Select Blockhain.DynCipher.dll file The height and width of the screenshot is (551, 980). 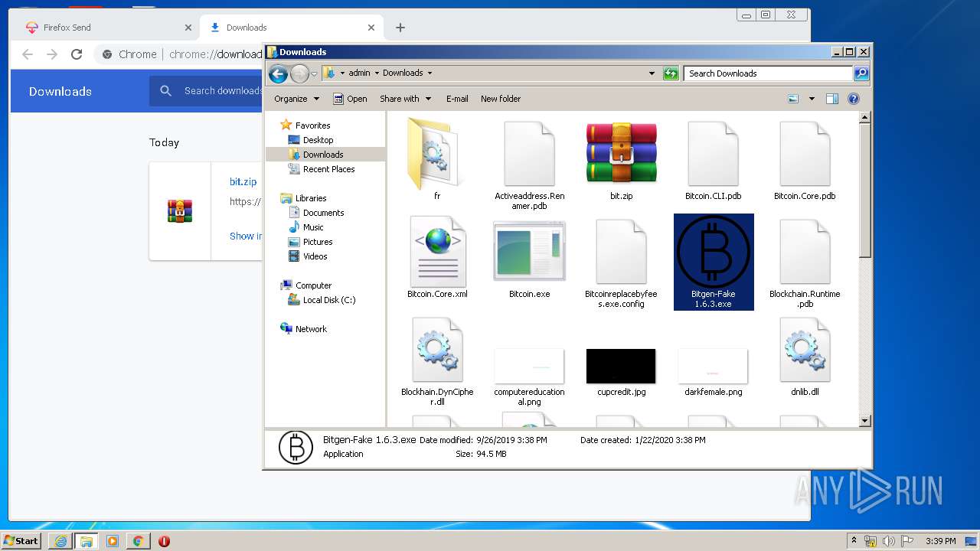pos(437,360)
